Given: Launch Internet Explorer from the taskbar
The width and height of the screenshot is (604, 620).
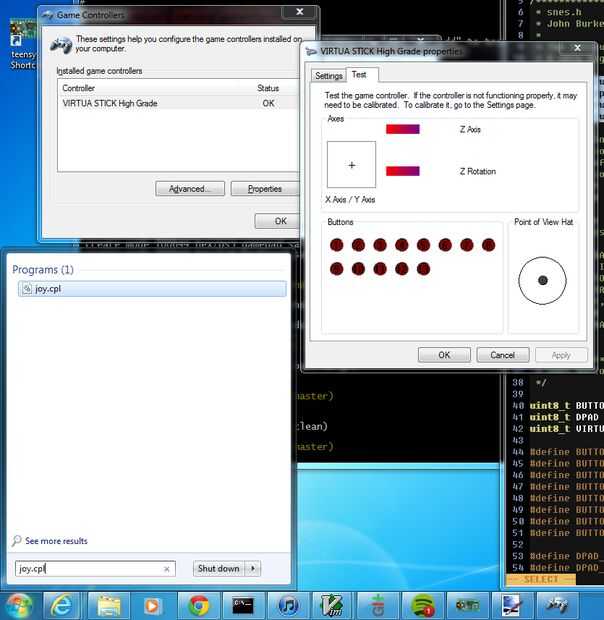Looking at the screenshot, I should pos(63,605).
